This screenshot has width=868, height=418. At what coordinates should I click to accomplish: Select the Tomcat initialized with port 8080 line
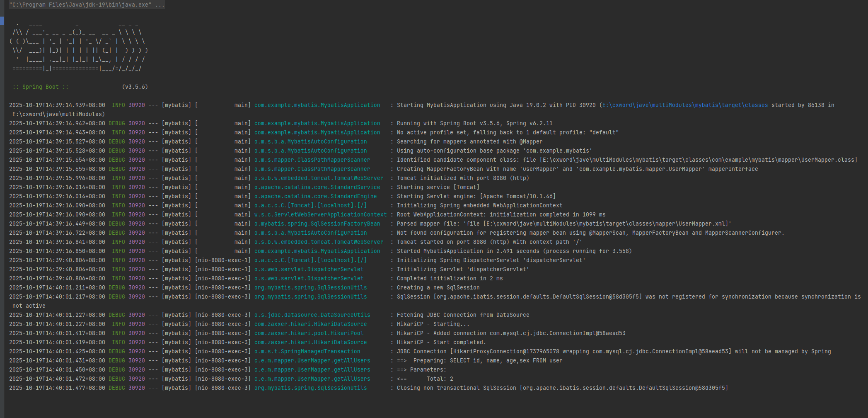point(462,178)
